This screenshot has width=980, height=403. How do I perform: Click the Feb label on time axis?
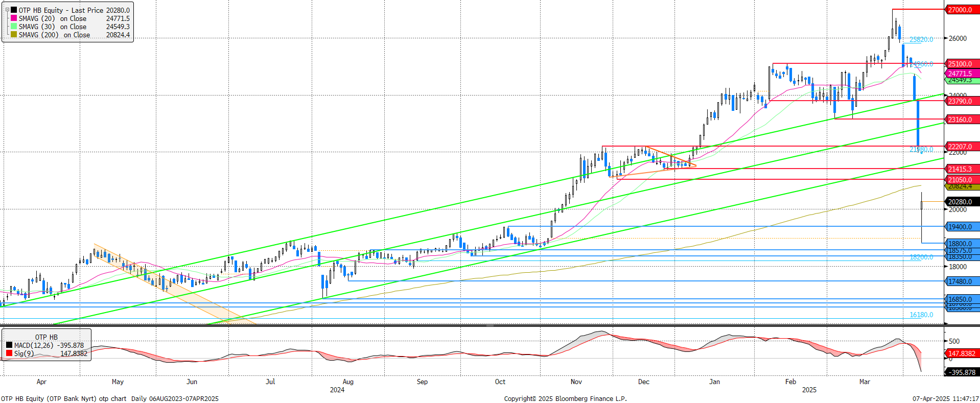pos(790,382)
